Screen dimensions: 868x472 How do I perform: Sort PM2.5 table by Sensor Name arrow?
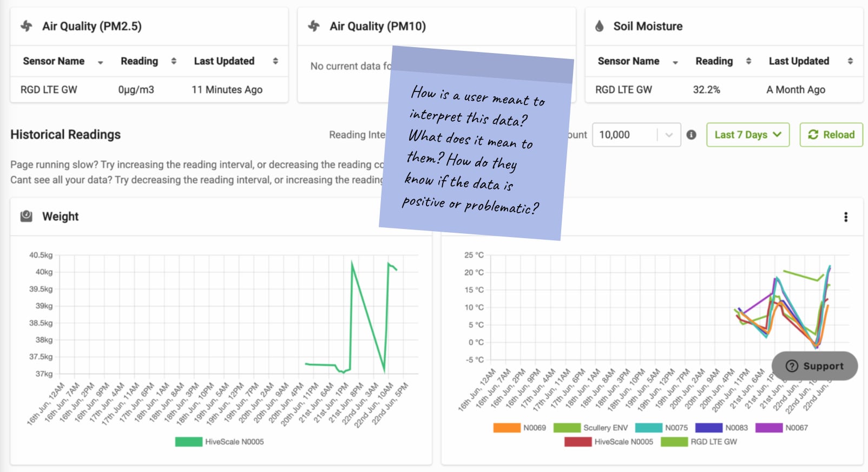click(x=100, y=62)
